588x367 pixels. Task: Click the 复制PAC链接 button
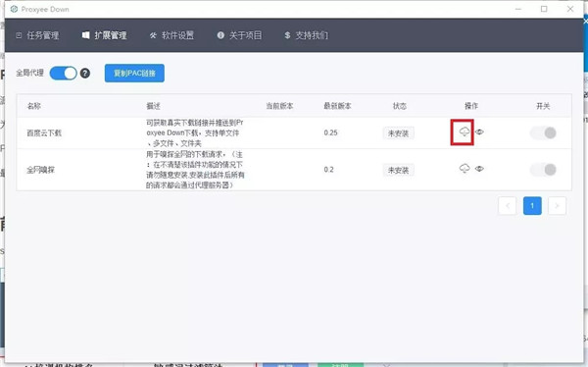coord(134,73)
